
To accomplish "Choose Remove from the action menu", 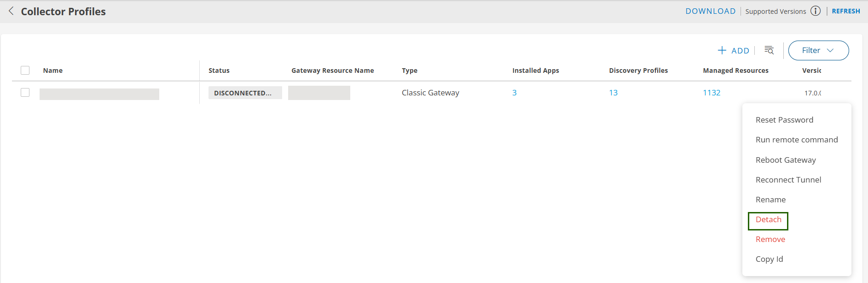I will click(770, 239).
